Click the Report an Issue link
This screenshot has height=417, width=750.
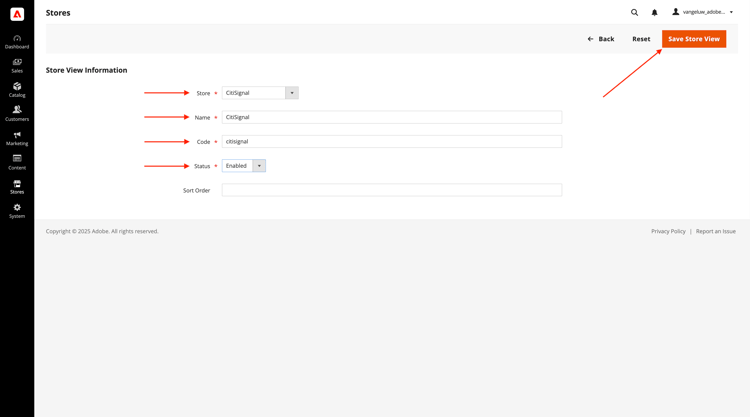pos(716,231)
